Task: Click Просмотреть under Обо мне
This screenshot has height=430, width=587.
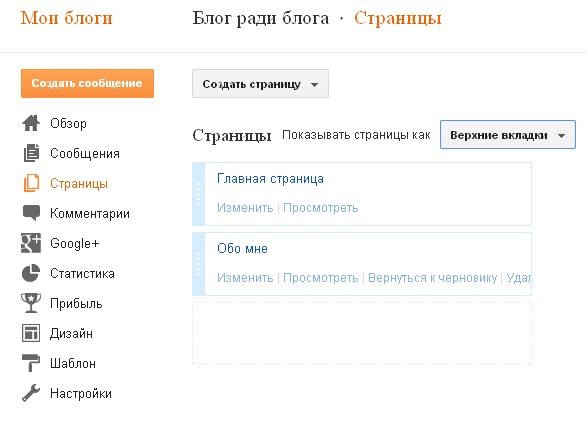Action: pyautogui.click(x=320, y=278)
